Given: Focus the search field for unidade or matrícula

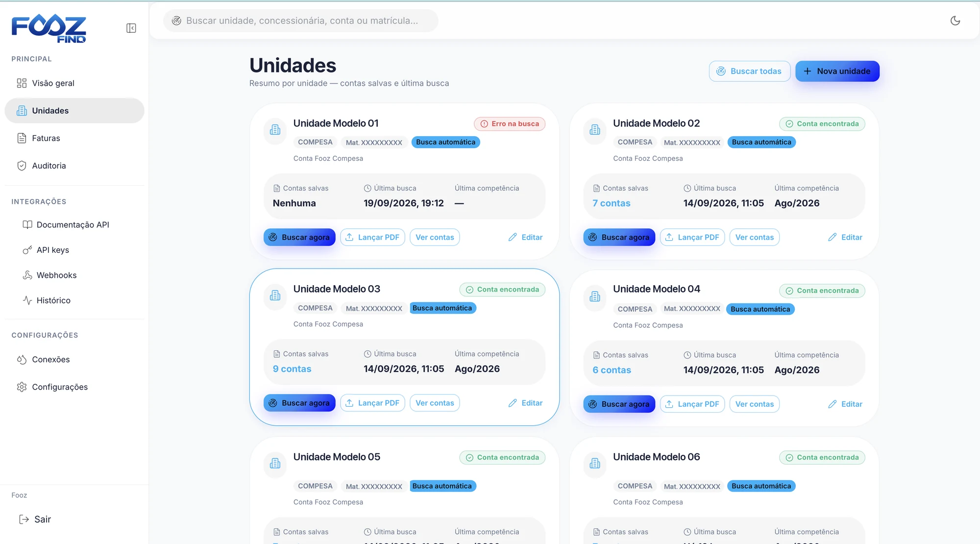Looking at the screenshot, I should pos(301,21).
